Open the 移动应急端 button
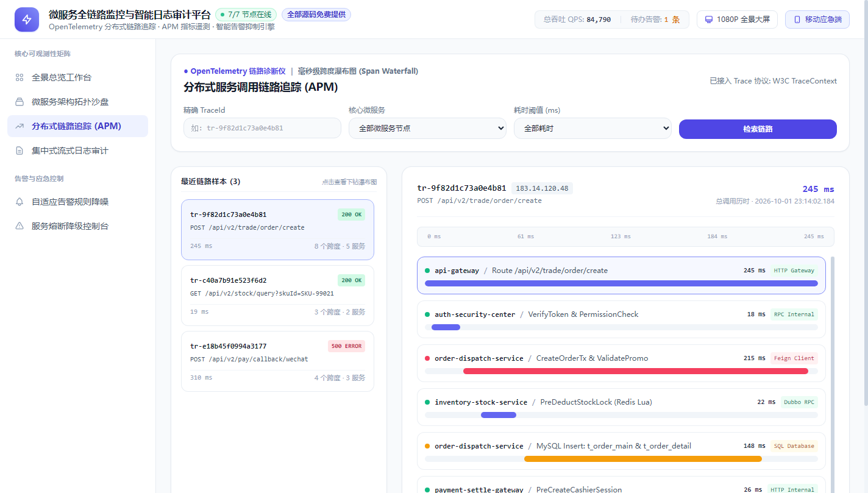Image resolution: width=868 pixels, height=493 pixels. click(817, 20)
